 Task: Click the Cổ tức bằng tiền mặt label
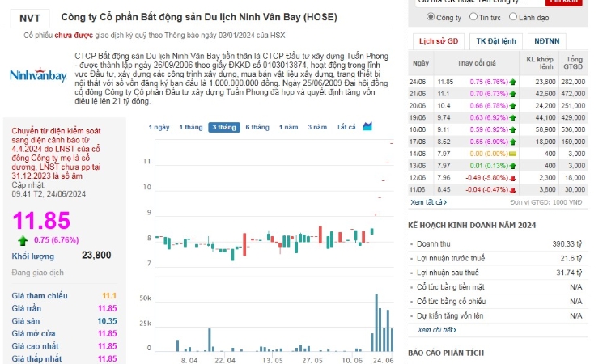450,287
